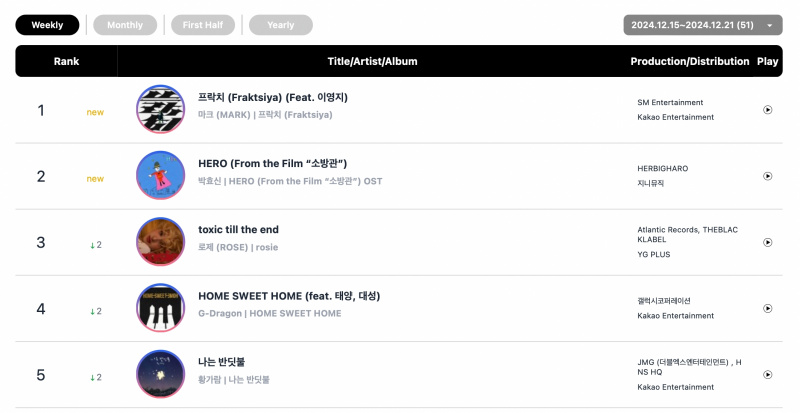Screen dimensions: 800x413
Task: Play HOME SWEET HOME by G-Dragon
Action: (x=767, y=308)
